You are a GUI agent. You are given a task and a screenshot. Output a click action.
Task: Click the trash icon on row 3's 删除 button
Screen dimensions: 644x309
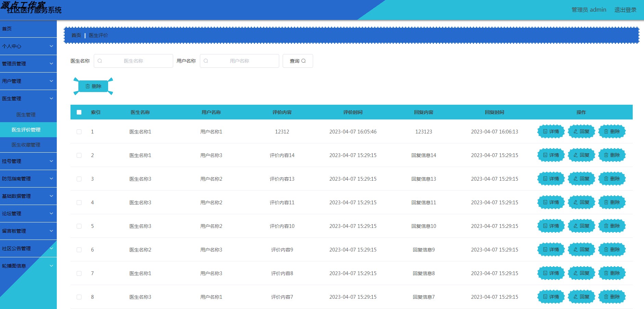[x=606, y=179]
